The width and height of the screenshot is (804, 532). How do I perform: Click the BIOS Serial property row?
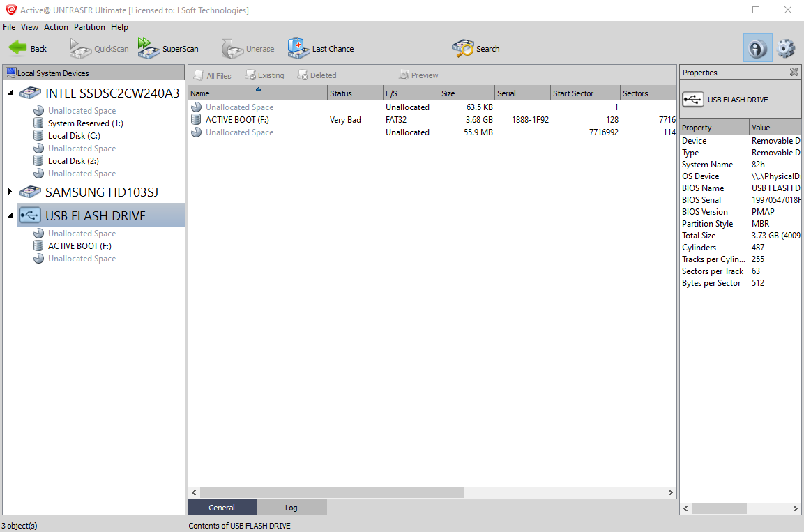click(x=741, y=200)
